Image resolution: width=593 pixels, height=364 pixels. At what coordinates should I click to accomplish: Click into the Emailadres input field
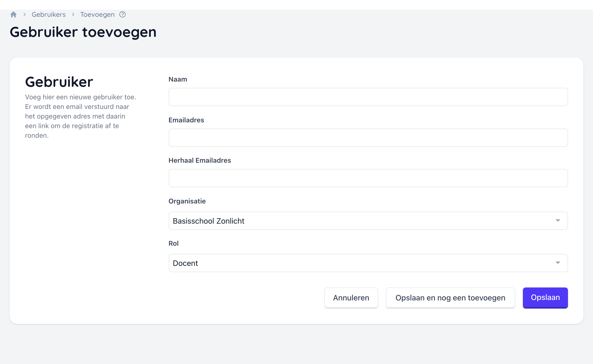368,138
